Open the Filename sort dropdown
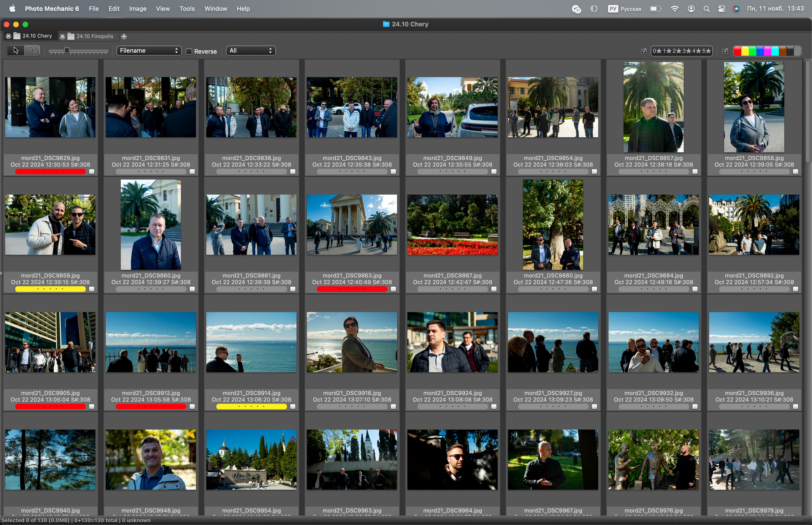The height and width of the screenshot is (525, 812). point(149,50)
